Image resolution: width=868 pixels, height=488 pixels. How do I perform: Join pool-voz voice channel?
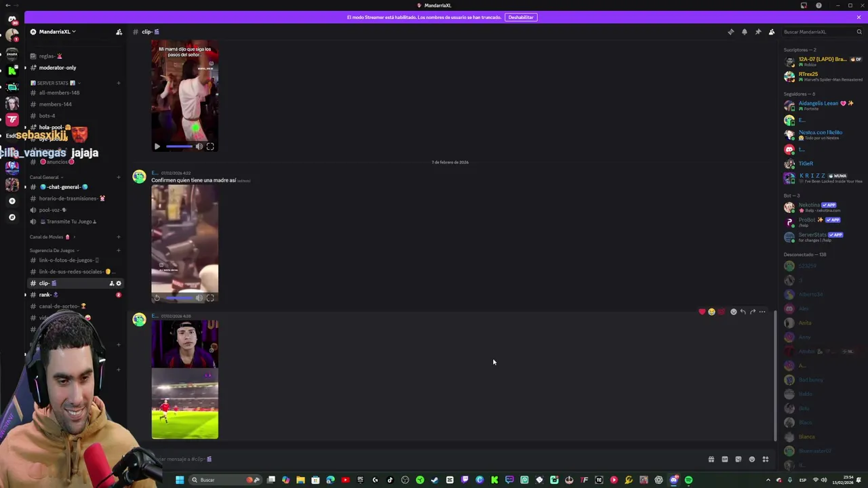pyautogui.click(x=75, y=210)
